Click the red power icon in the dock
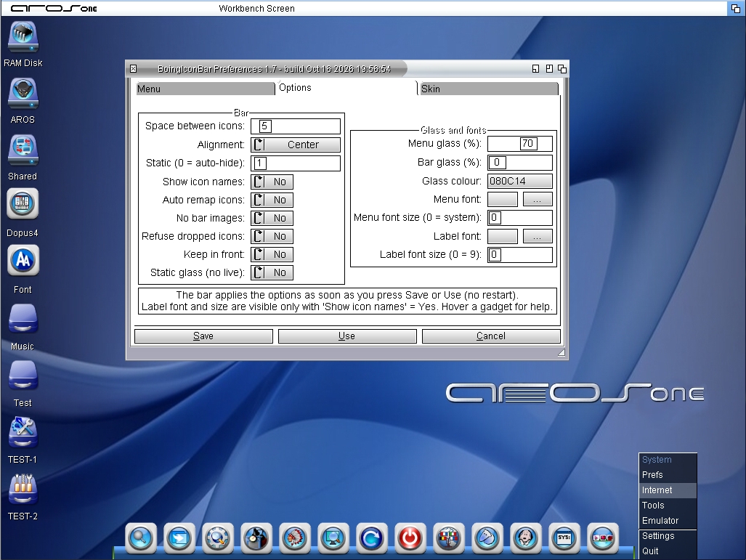Screen dimensions: 746x560 click(x=410, y=538)
